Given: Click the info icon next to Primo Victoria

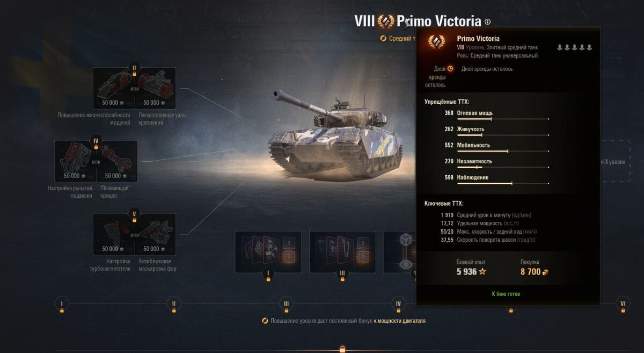Looking at the screenshot, I should pos(487,22).
